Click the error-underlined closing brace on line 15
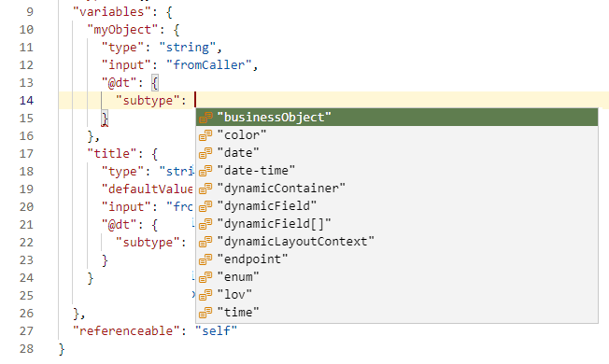 [x=105, y=119]
